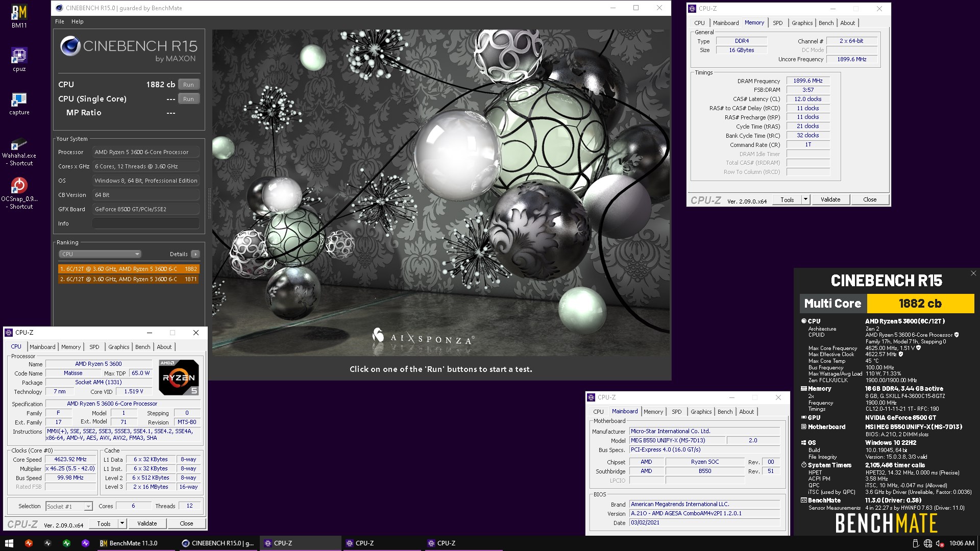Click the shield icon next to CPUID value
Viewport: 980px width, 551px height.
coord(957,335)
